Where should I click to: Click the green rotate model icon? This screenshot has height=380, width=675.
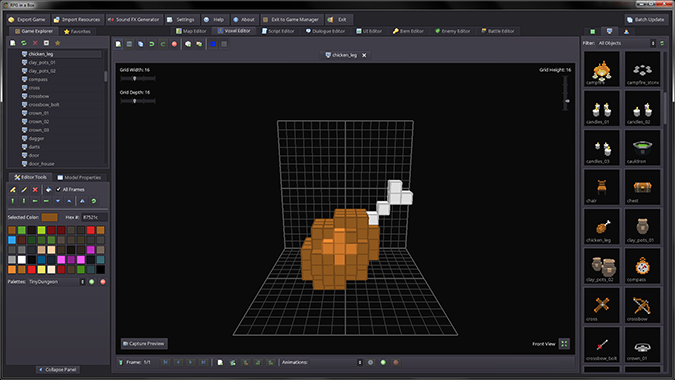94,201
